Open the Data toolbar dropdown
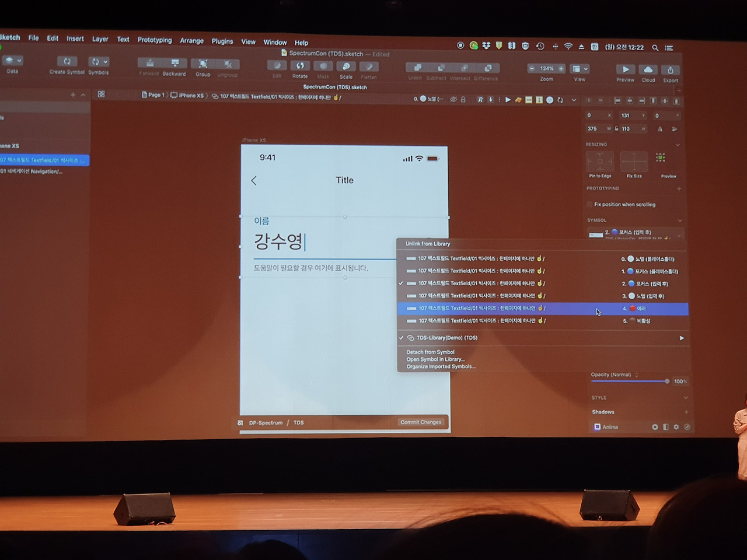 point(12,60)
